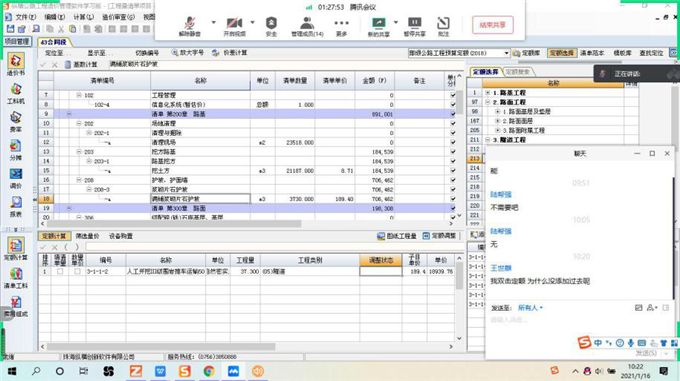Turn on video in Tencent Meeting

234,26
